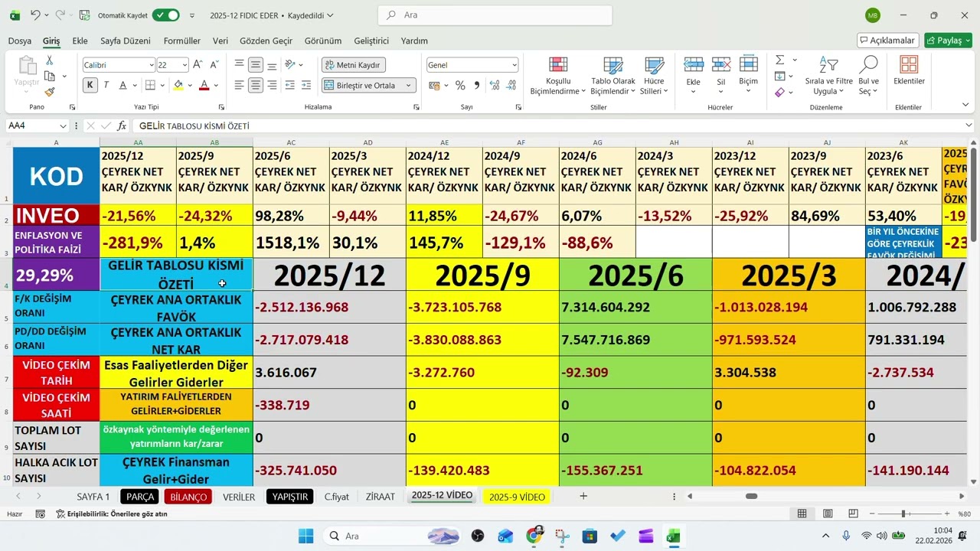
Task: Open Bul ve Seç magnifier menu
Action: point(868,76)
